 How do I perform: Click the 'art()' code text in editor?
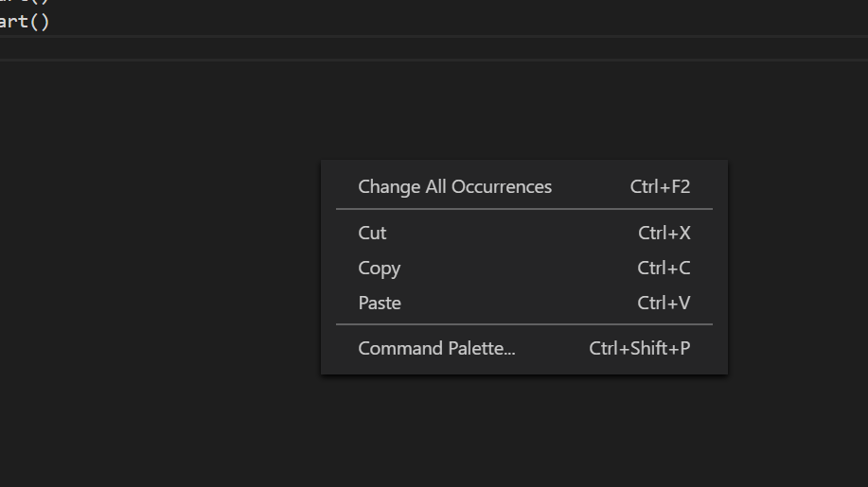(x=25, y=22)
